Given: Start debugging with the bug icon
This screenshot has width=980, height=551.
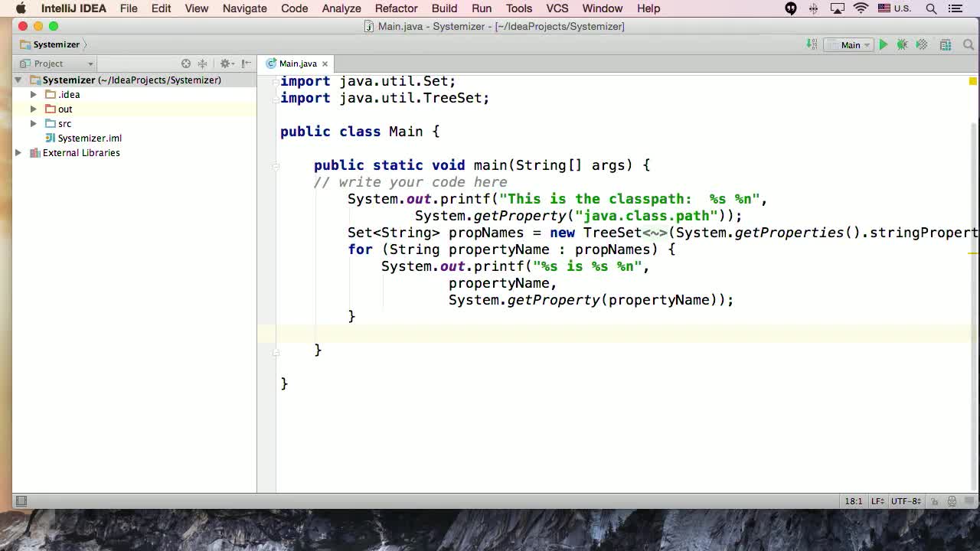Looking at the screenshot, I should pyautogui.click(x=903, y=44).
